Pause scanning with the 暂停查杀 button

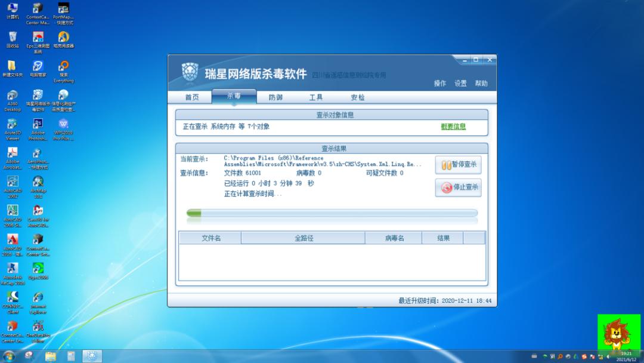click(458, 165)
